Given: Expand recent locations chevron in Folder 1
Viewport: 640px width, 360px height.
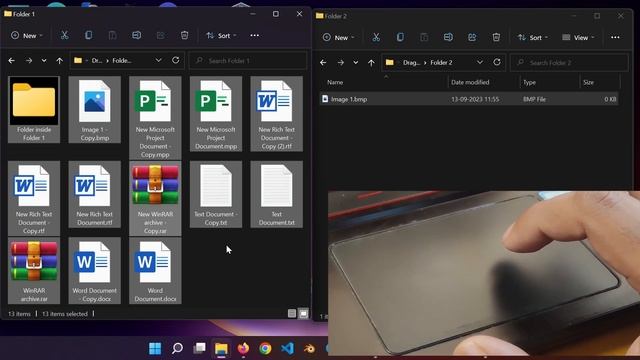Looking at the screenshot, I should [x=44, y=60].
